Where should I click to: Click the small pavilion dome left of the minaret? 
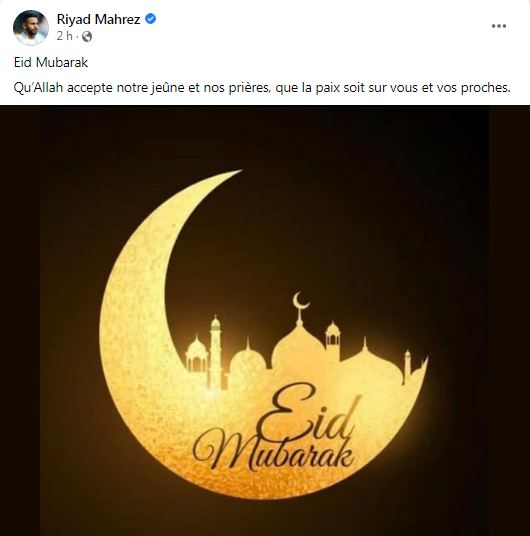[196, 354]
